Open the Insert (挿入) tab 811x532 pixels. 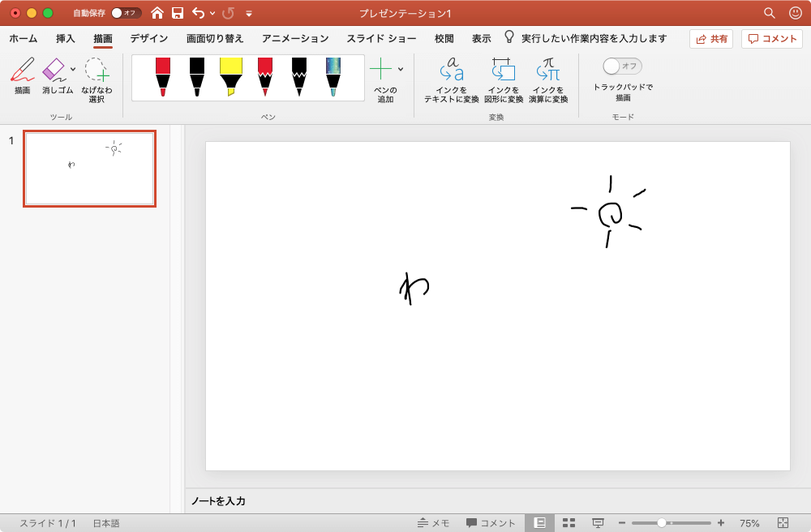click(66, 38)
